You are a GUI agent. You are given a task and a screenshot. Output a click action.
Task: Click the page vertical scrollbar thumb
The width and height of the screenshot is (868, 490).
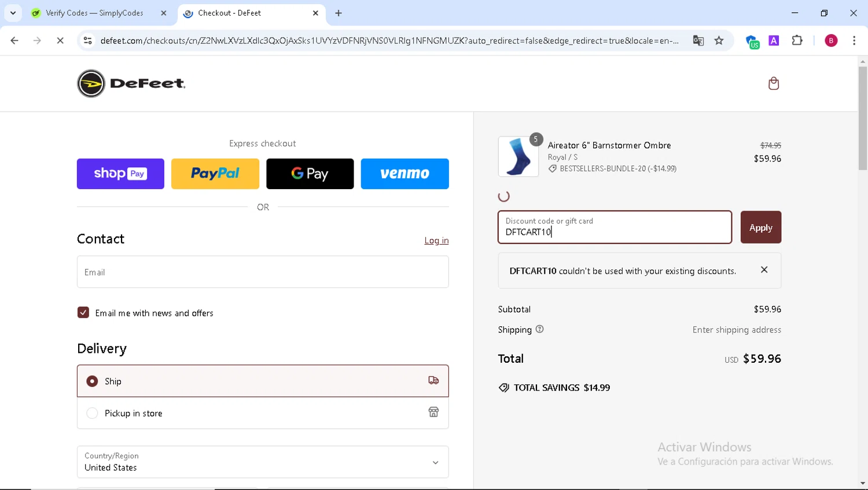[863, 118]
